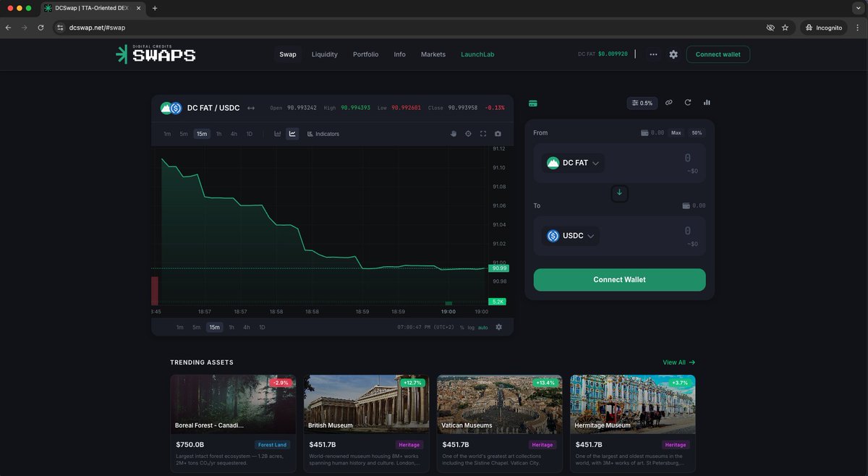Viewport: 868px width, 476px height.
Task: Select 1m interval in chart top toolbar
Action: (167, 134)
